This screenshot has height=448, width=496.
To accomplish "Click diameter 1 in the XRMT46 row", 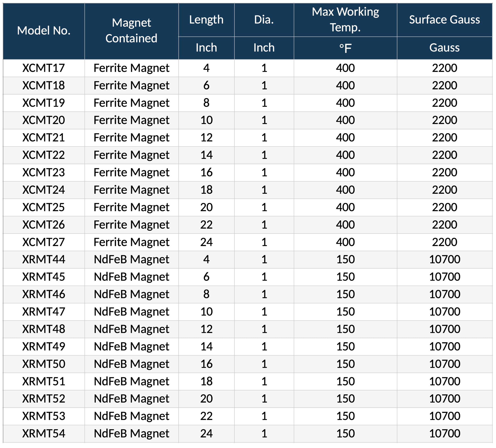I will coord(264,294).
